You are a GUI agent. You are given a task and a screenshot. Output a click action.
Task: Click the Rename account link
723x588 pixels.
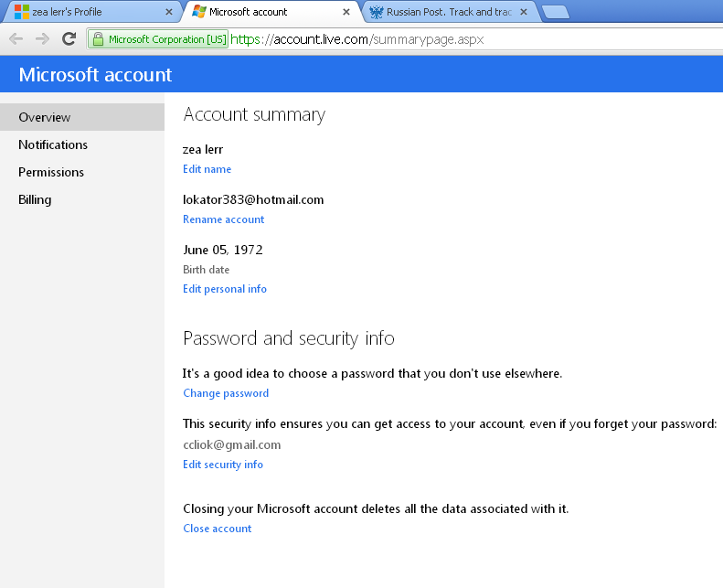coord(224,219)
